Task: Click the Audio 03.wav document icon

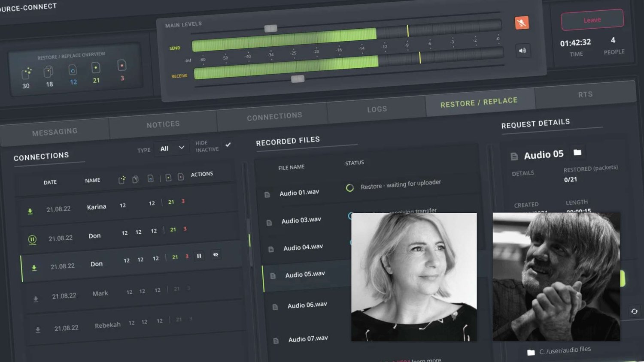Action: pos(270,223)
